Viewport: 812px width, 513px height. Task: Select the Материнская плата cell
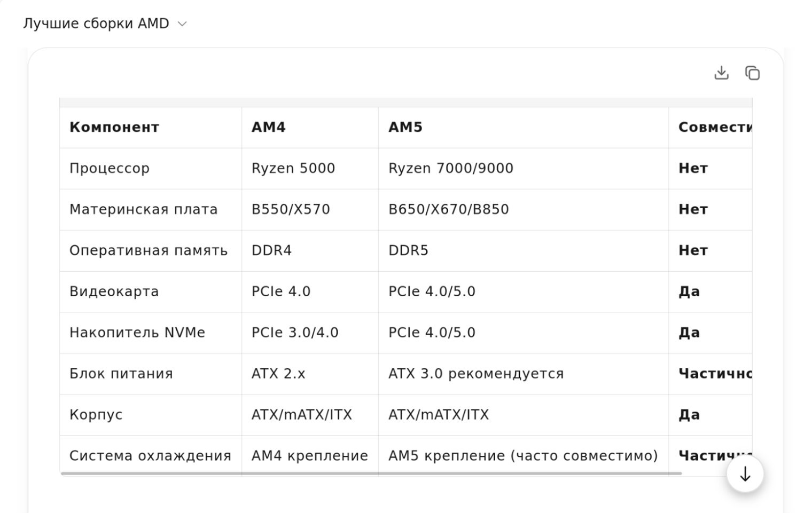click(143, 209)
